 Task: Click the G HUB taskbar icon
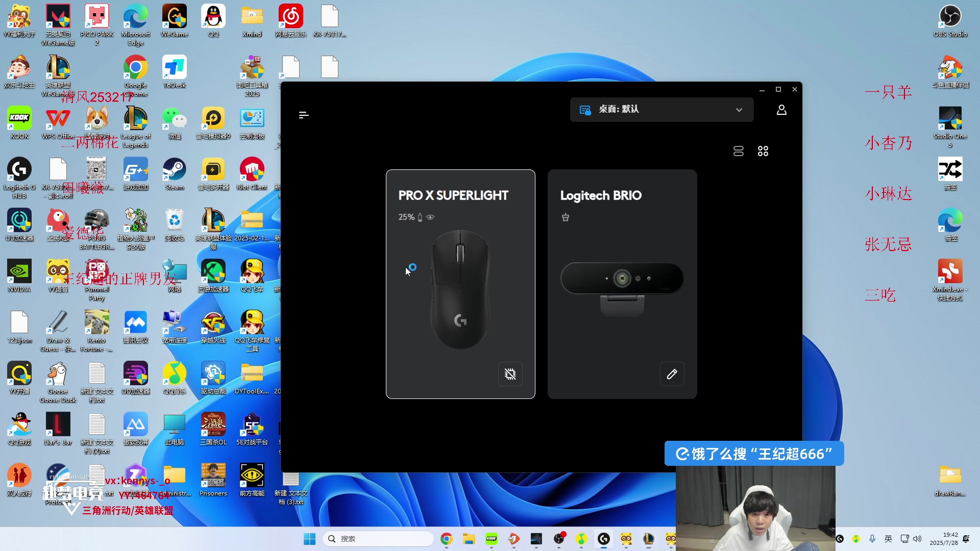point(604,539)
